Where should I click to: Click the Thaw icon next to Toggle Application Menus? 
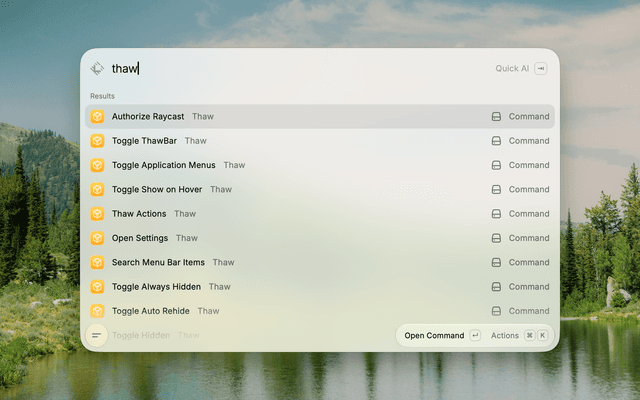point(97,165)
